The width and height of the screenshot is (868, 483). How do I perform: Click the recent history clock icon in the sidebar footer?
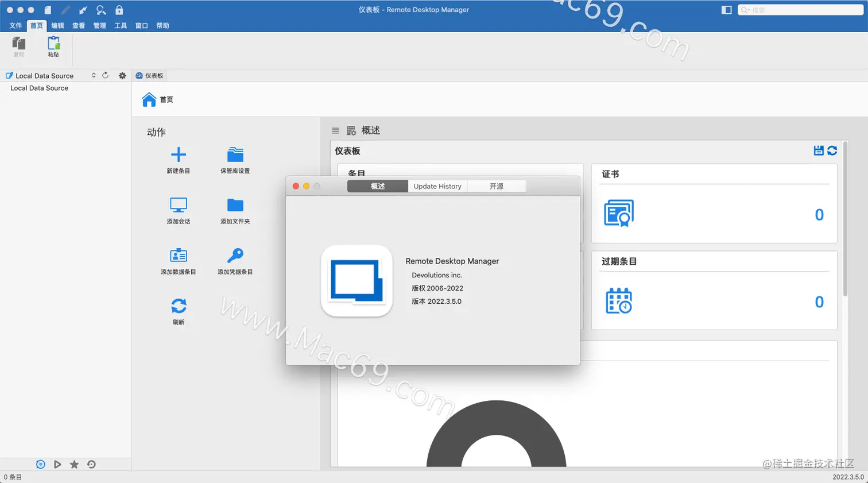coord(91,464)
